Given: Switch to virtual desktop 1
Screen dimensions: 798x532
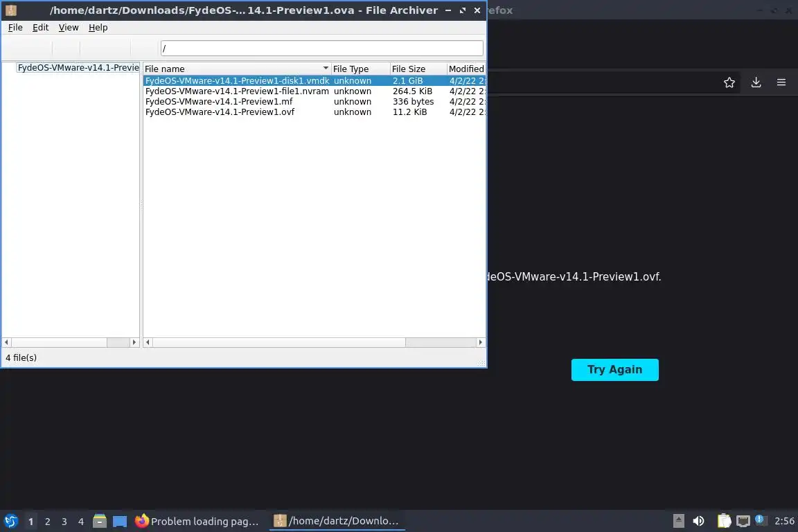Looking at the screenshot, I should (30, 522).
